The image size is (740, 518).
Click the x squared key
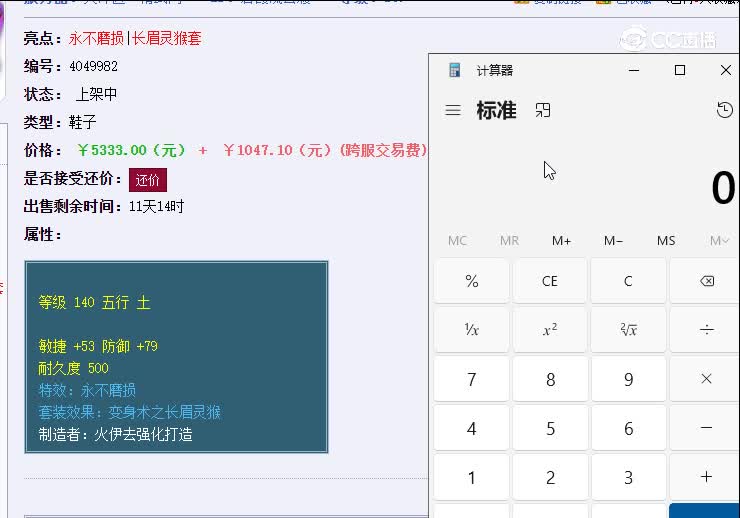click(550, 329)
